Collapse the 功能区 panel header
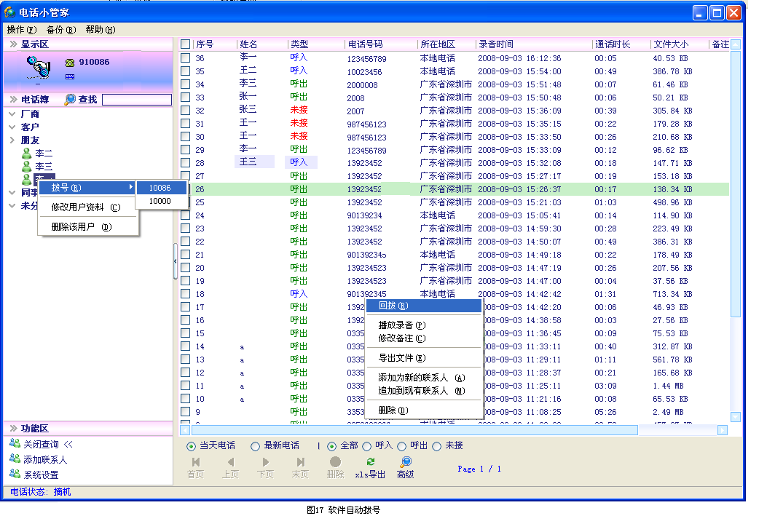Image resolution: width=775 pixels, height=532 pixels. (x=13, y=429)
